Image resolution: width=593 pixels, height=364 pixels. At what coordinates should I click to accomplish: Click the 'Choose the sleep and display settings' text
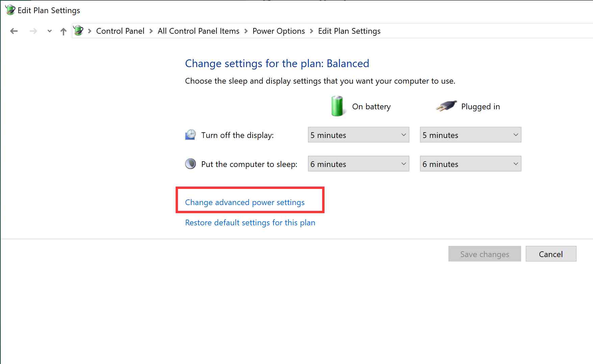pos(320,81)
